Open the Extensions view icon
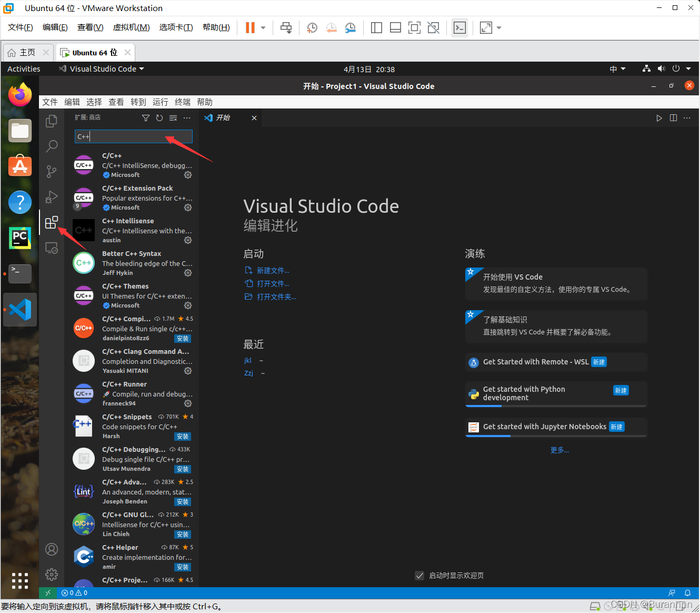Image resolution: width=700 pixels, height=613 pixels. (52, 222)
